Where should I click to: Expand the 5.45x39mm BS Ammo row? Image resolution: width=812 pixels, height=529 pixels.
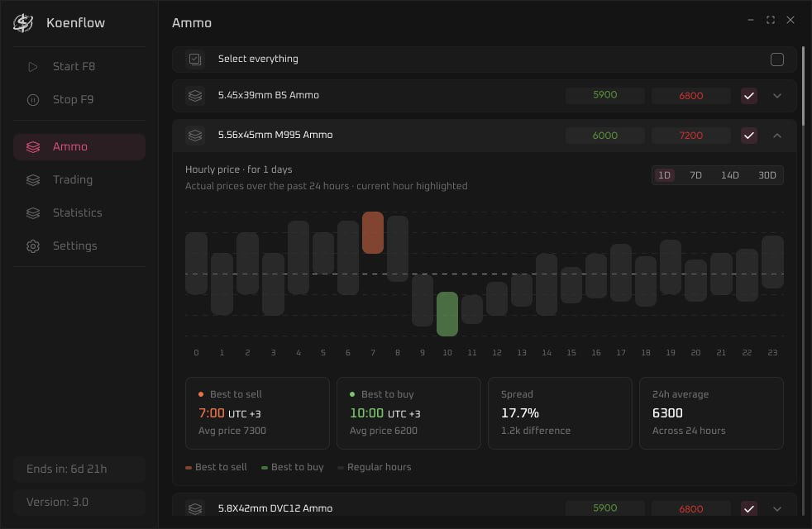(x=776, y=96)
